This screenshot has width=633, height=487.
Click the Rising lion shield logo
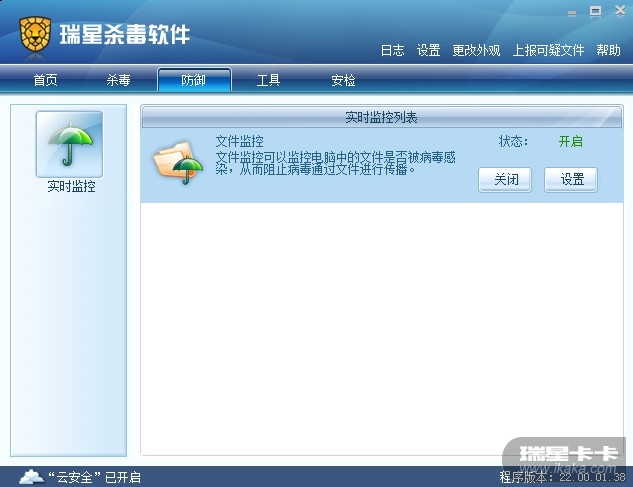35,34
